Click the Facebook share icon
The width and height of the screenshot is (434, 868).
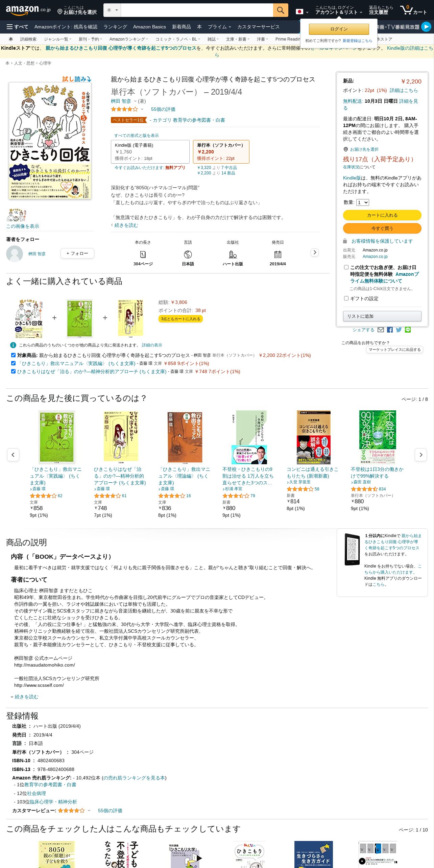point(390,330)
